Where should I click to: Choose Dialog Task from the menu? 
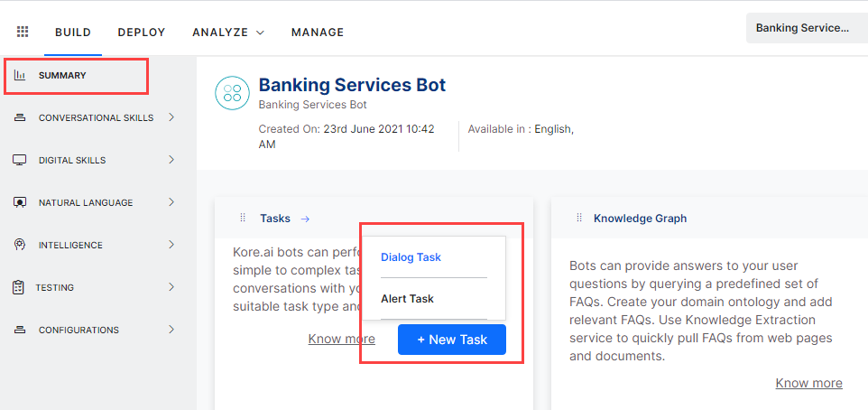point(411,257)
